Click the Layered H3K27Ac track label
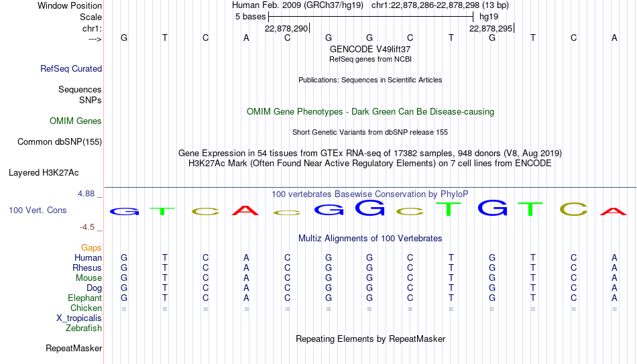 point(44,173)
